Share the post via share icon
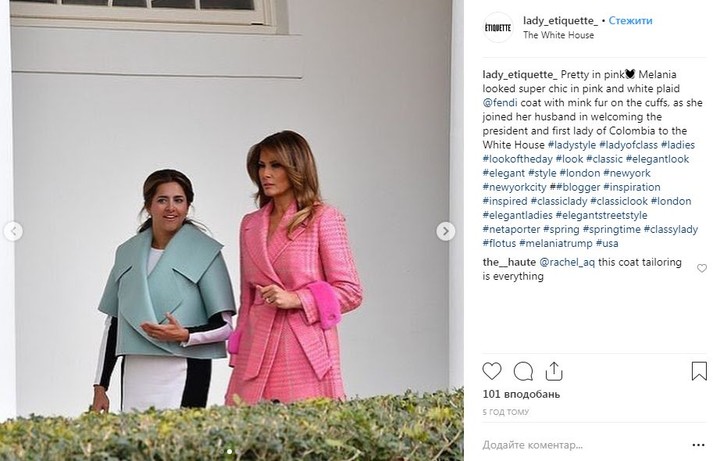 tap(554, 371)
